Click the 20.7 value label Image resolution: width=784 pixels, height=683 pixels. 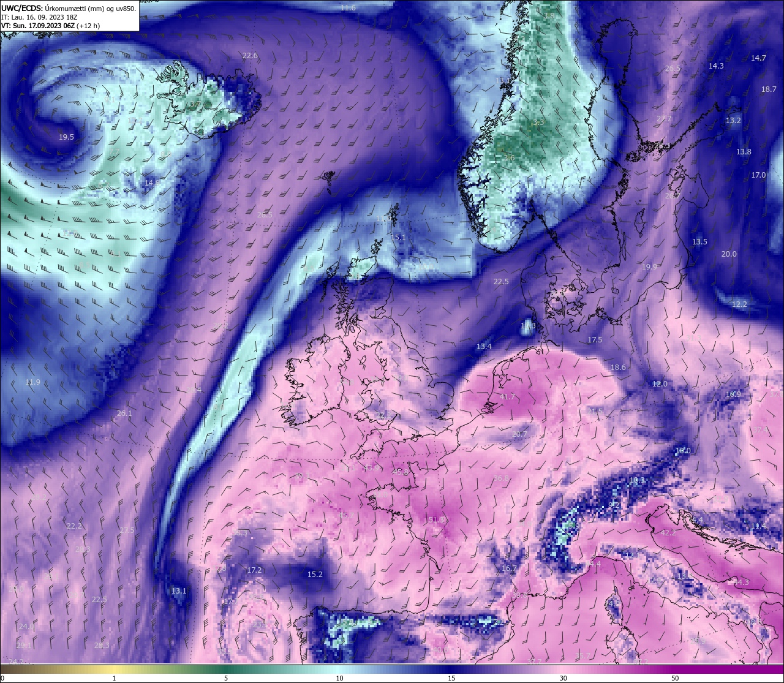pos(519,434)
